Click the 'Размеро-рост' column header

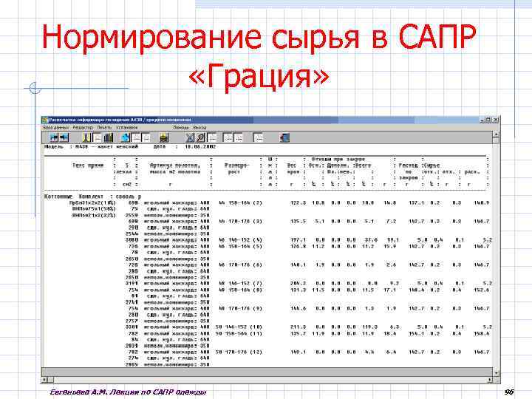[x=236, y=168]
